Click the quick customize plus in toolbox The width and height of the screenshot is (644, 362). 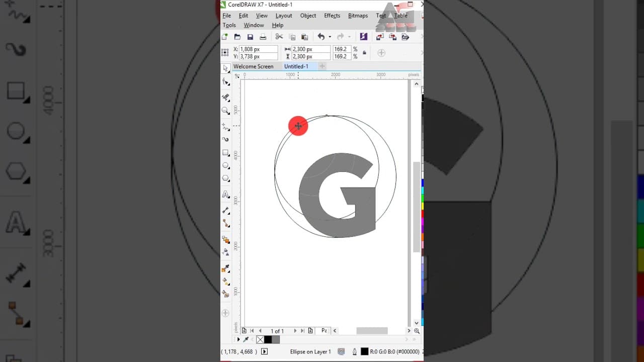coord(225,313)
